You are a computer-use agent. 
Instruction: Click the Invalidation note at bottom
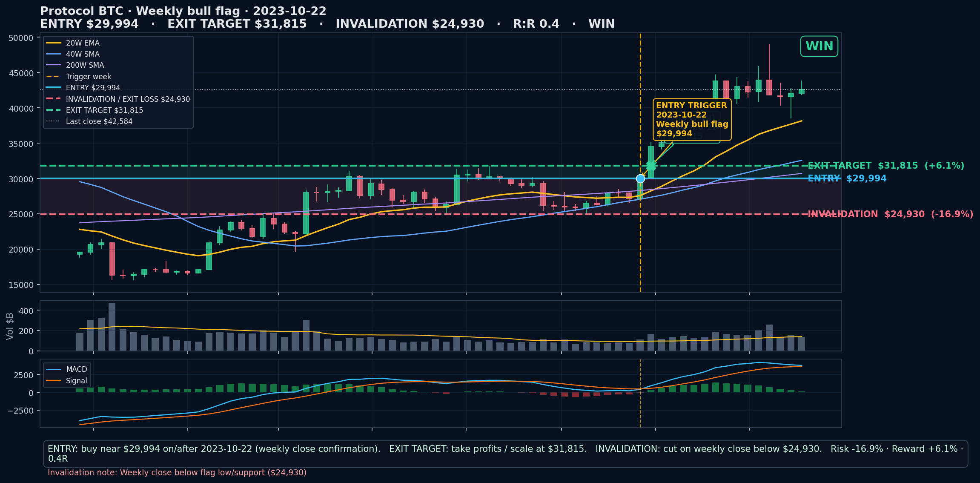tap(177, 472)
